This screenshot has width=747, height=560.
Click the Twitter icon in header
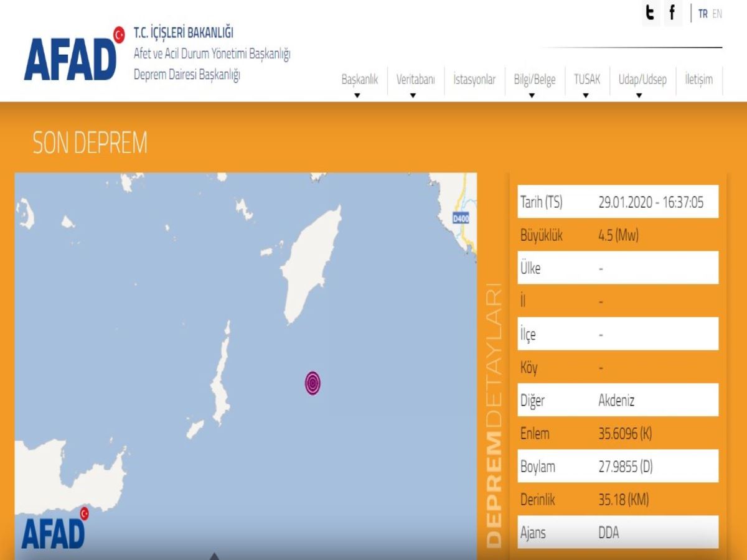pyautogui.click(x=651, y=13)
